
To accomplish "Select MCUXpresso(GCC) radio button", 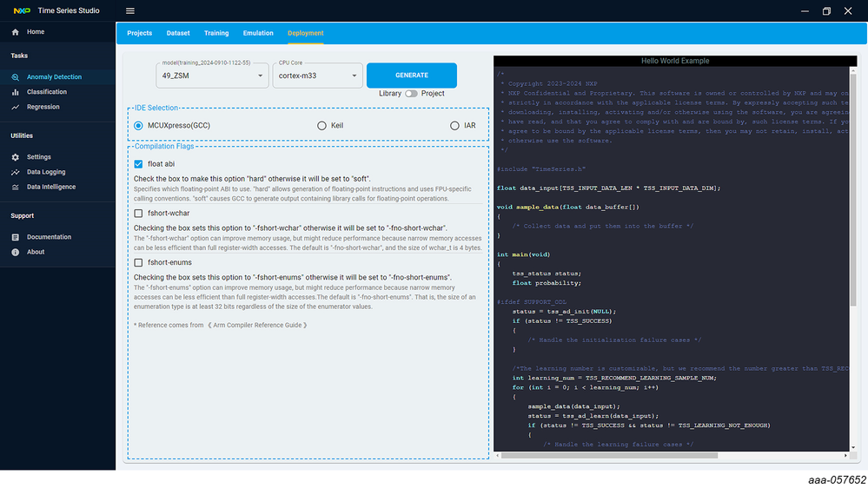I will [x=138, y=126].
